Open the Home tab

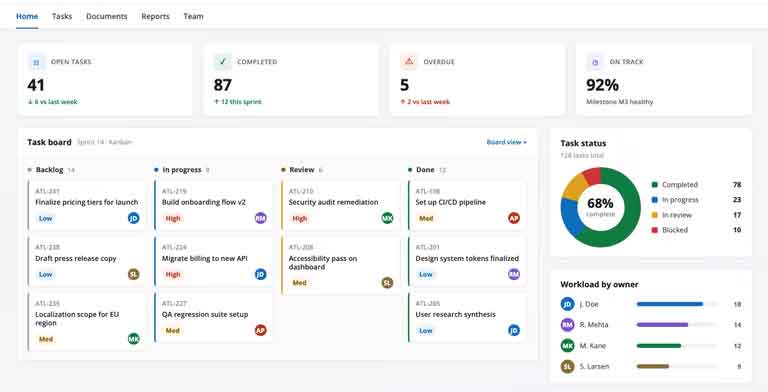(27, 16)
